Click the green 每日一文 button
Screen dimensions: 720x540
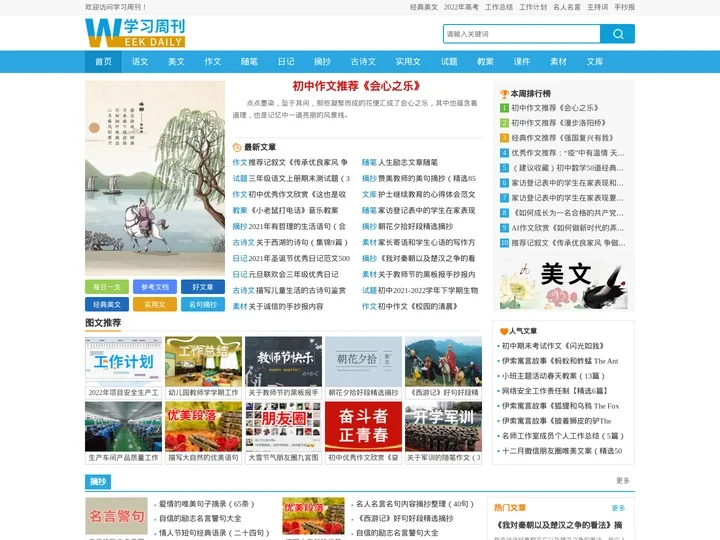pyautogui.click(x=107, y=287)
